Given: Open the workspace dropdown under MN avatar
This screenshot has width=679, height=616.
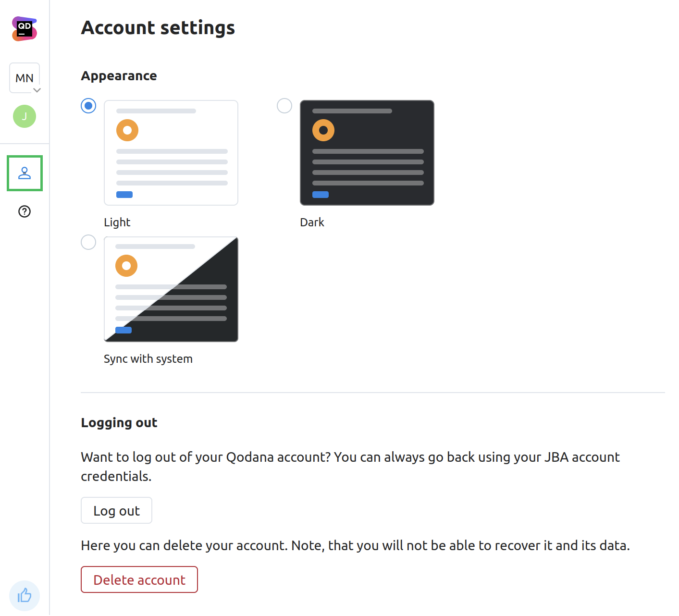Looking at the screenshot, I should 38,90.
